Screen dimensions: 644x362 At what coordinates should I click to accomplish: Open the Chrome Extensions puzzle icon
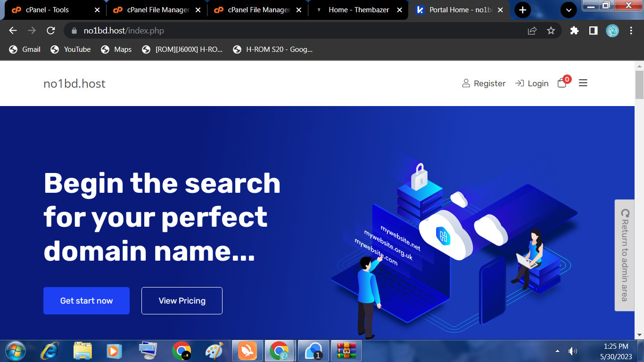574,31
